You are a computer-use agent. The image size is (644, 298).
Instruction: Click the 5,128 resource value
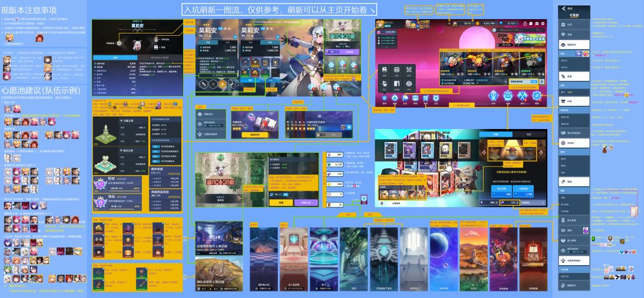(x=335, y=165)
